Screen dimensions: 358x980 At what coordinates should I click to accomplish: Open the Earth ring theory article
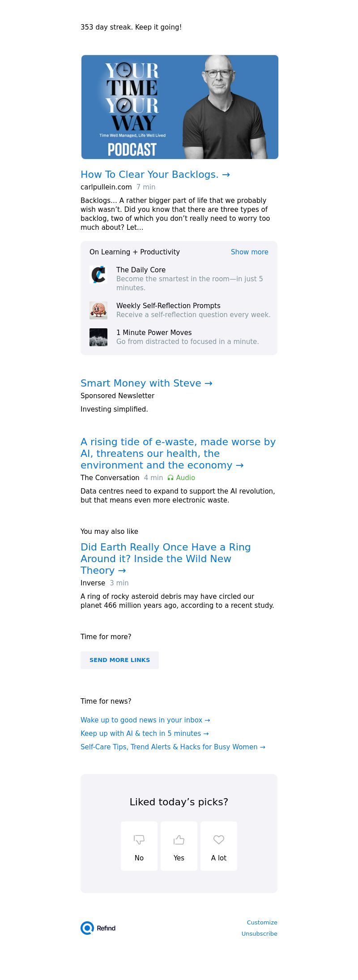coord(166,559)
